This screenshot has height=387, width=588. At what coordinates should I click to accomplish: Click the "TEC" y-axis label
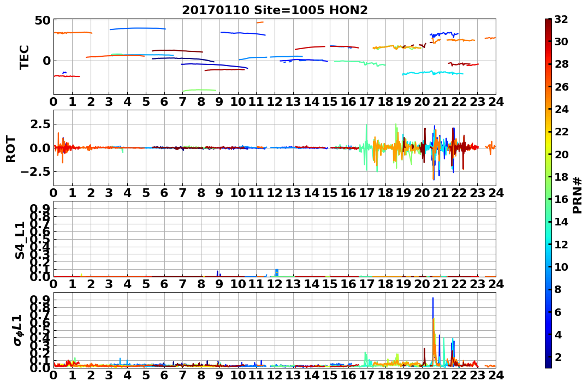pos(25,57)
